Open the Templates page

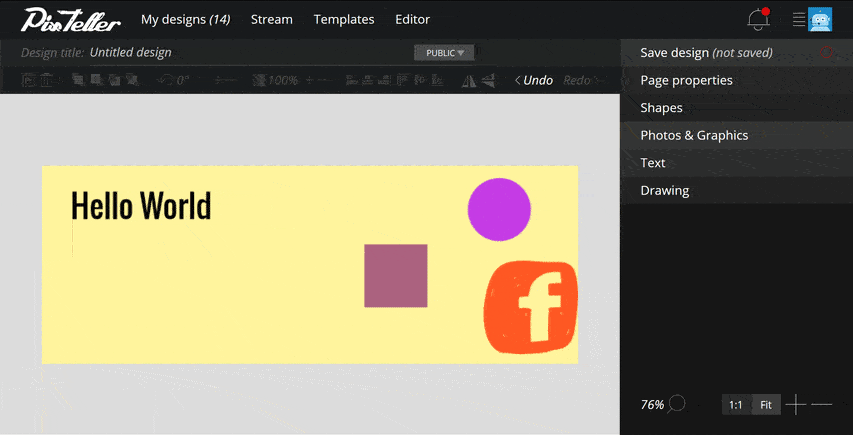click(x=344, y=20)
